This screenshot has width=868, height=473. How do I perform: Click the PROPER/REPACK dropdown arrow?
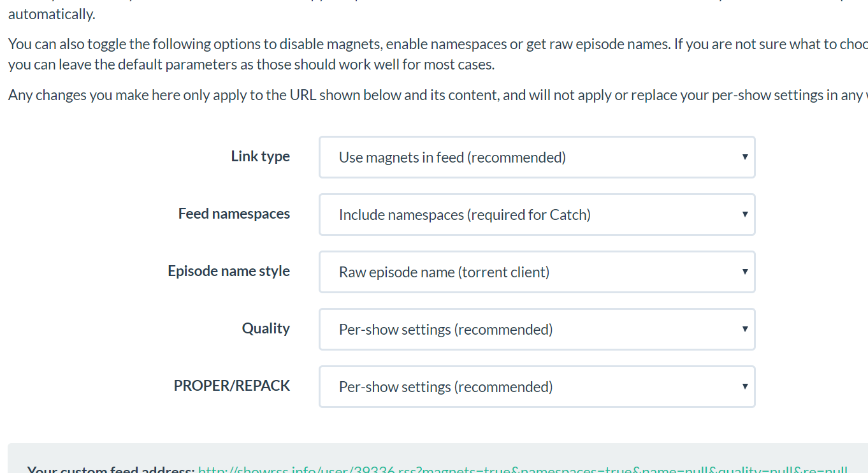click(744, 386)
